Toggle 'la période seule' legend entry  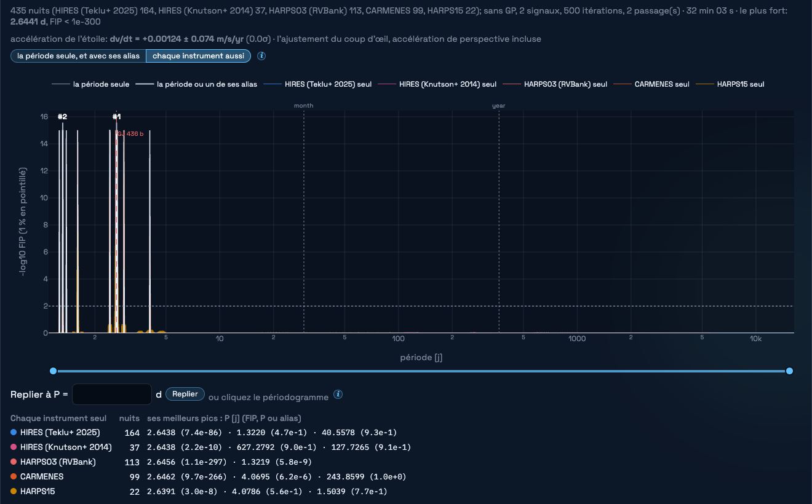[x=91, y=84]
